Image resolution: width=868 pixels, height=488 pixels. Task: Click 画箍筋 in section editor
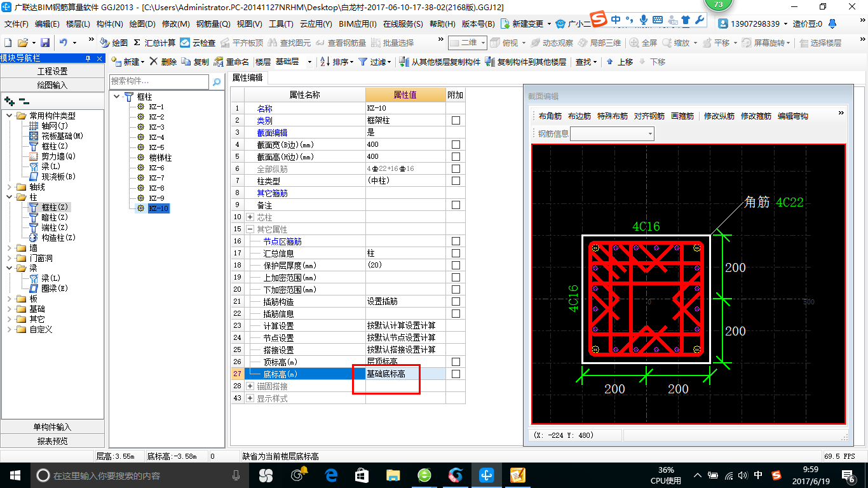click(682, 116)
